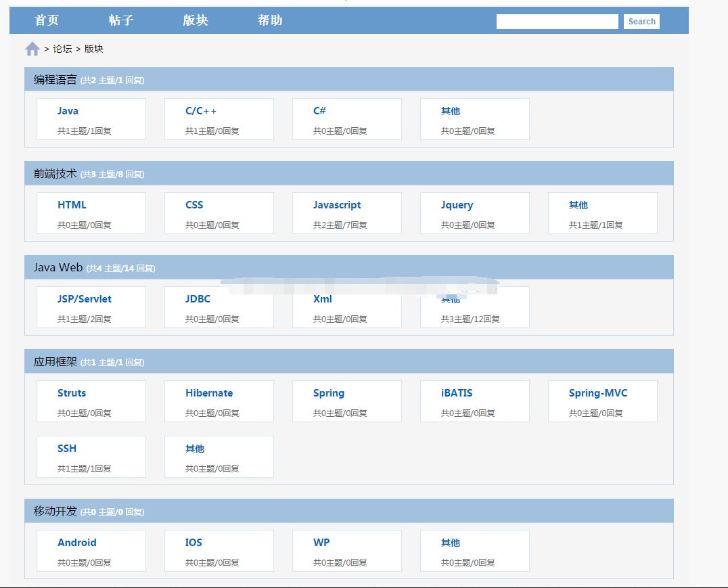Open the Xml board
728x588 pixels.
pos(323,299)
